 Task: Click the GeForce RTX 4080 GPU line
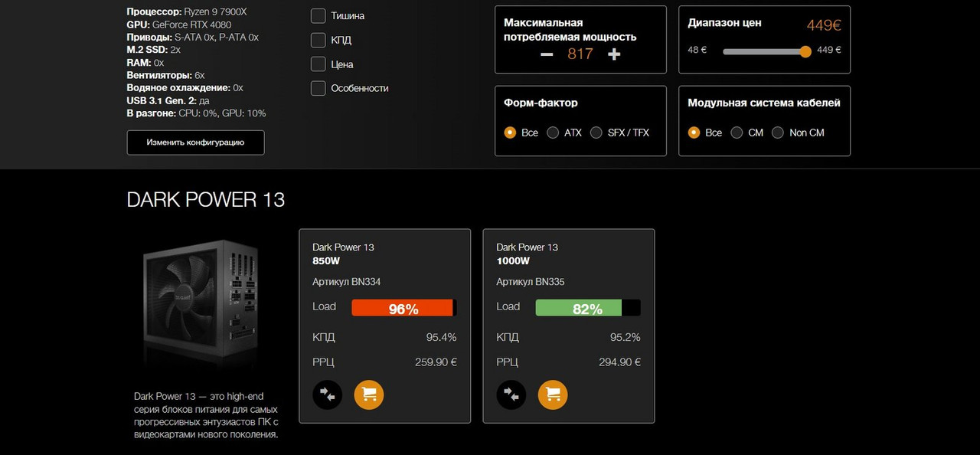click(x=178, y=25)
